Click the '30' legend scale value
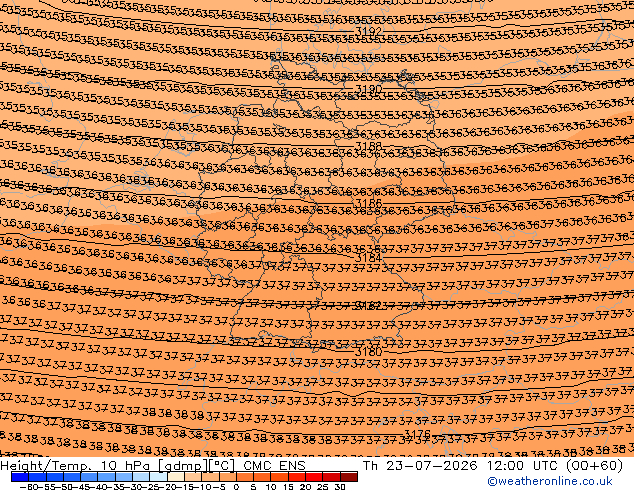This screenshot has width=634, height=490. pyautogui.click(x=340, y=486)
